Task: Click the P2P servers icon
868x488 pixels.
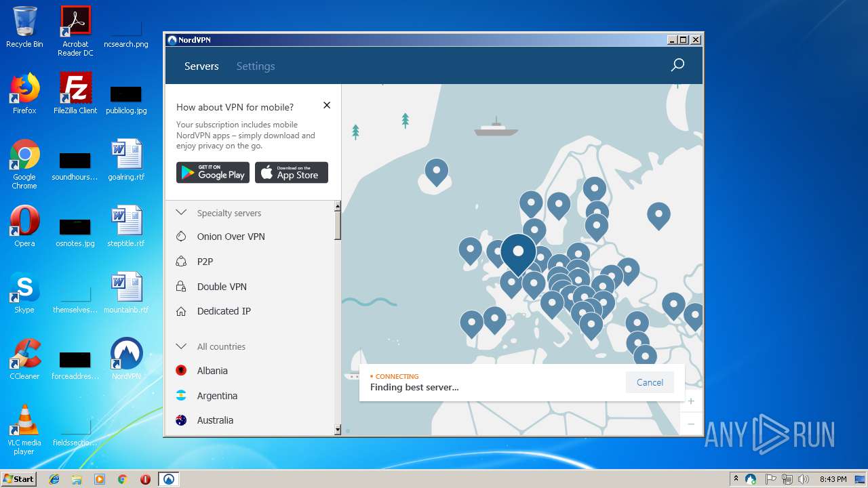Action: coord(181,261)
